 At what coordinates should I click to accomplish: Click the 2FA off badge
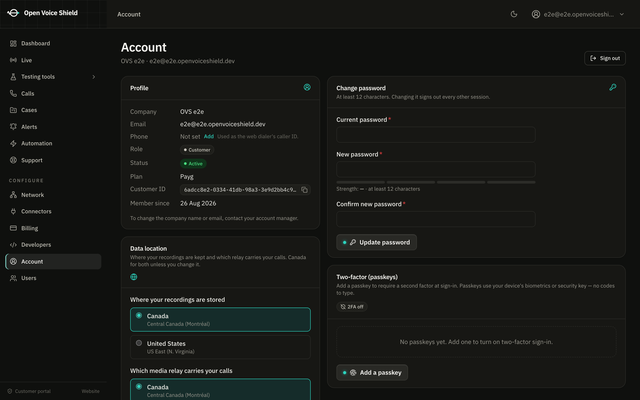coord(352,307)
